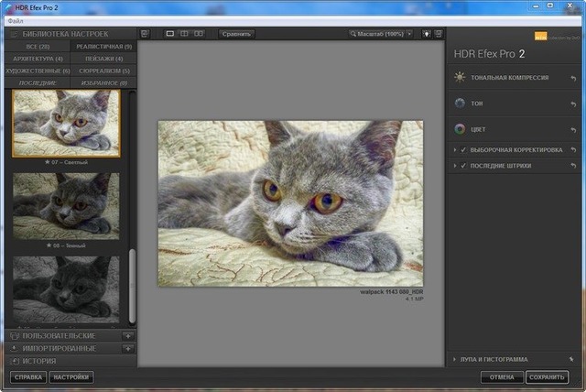Uncheck Выборочная корректировка checkbox
The image size is (586, 392).
click(463, 149)
